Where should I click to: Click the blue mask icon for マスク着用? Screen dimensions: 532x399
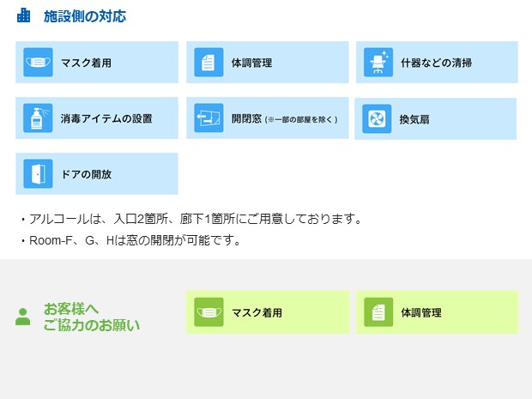[x=38, y=63]
